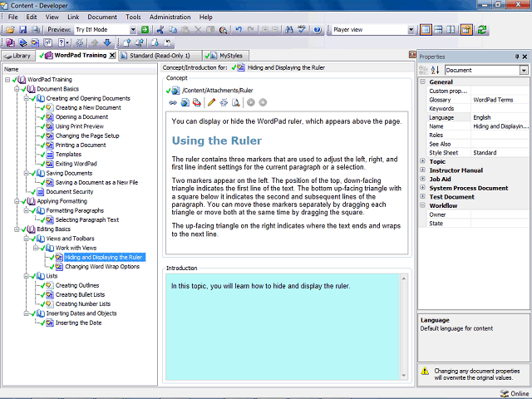The image size is (532, 399).
Task: Click the web page globe icon in Concept toolbar
Action: [x=185, y=102]
